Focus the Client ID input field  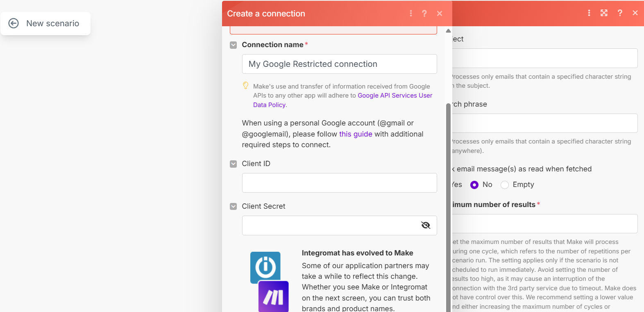339,183
